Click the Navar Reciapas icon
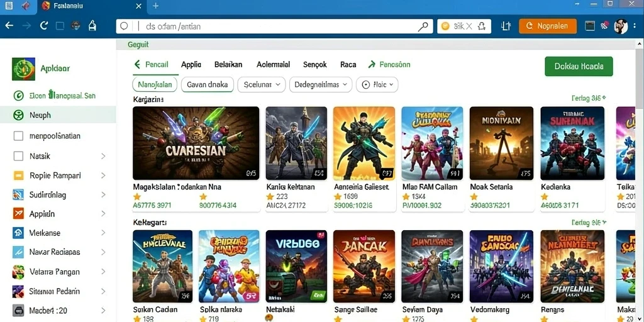This screenshot has width=644, height=322. 18,252
